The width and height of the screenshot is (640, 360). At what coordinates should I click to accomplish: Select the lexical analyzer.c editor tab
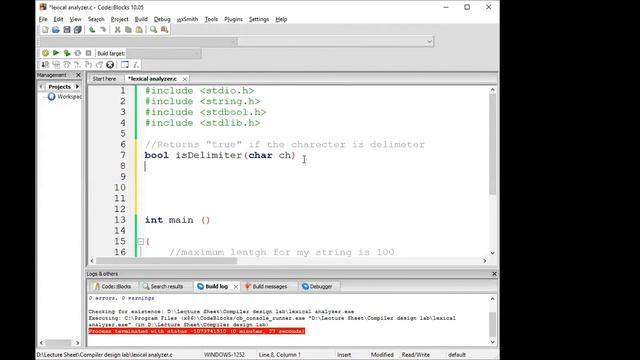[x=153, y=79]
